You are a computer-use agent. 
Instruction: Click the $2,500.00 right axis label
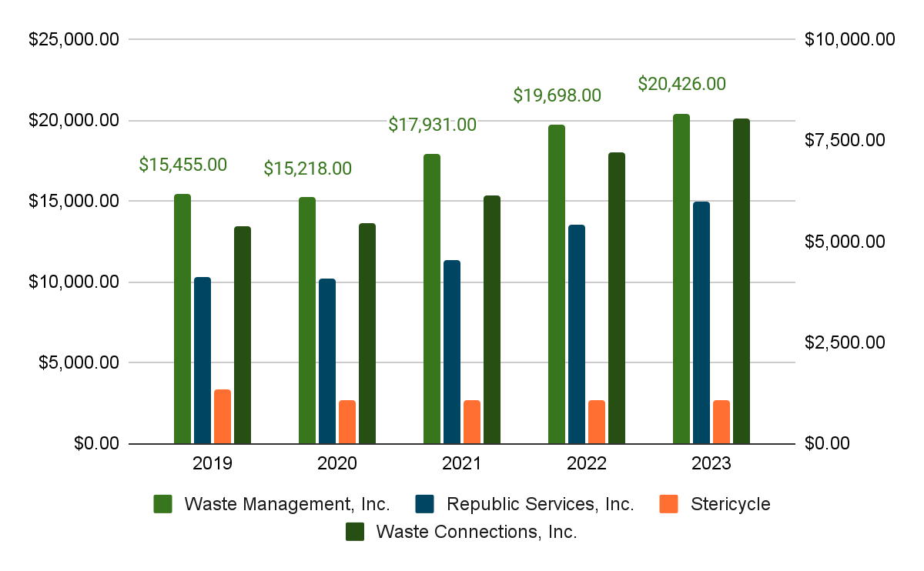845,342
